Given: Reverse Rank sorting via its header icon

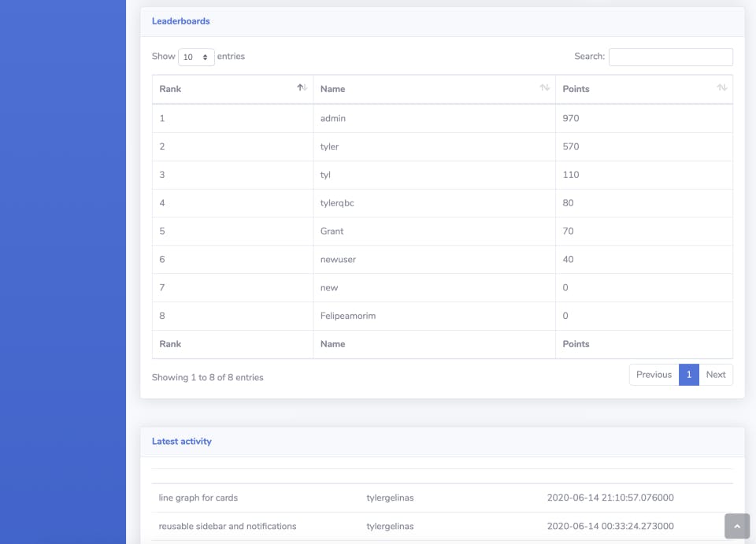Looking at the screenshot, I should 302,88.
